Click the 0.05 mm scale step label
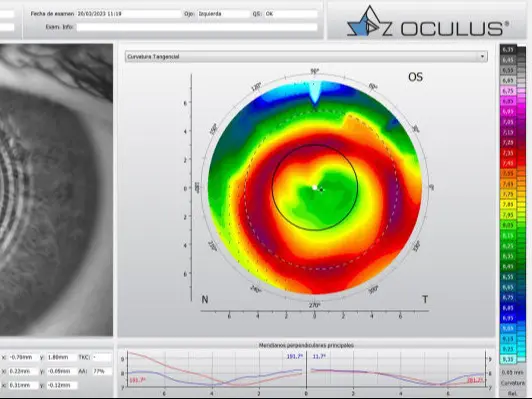The image size is (532, 399). pos(512,373)
